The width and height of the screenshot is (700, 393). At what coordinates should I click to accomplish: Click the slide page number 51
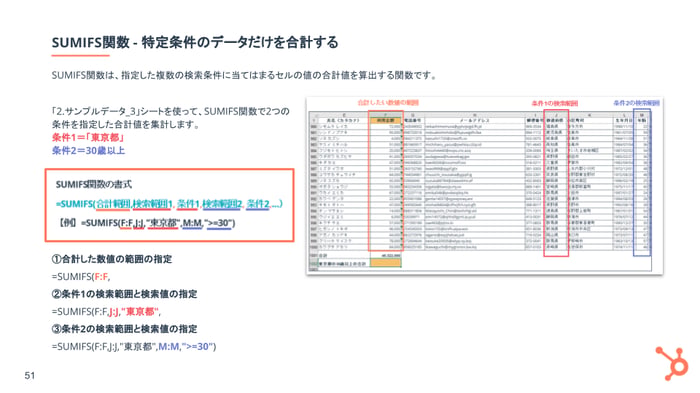point(30,376)
